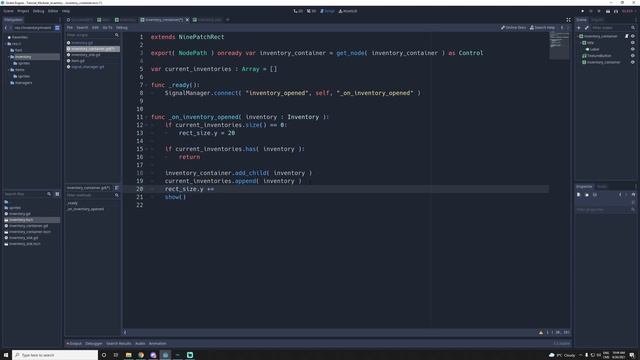Open the Help menu
The height and width of the screenshot is (360, 640).
point(66,11)
